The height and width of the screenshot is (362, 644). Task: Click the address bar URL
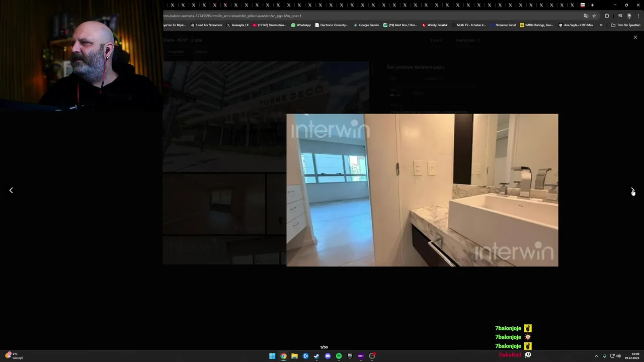[x=232, y=16]
